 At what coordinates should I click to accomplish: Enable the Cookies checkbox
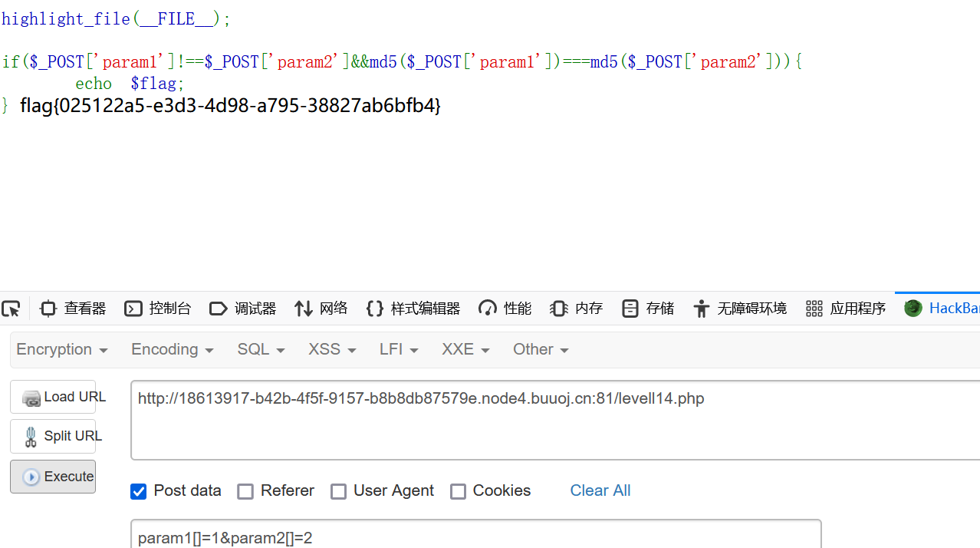pyautogui.click(x=458, y=491)
